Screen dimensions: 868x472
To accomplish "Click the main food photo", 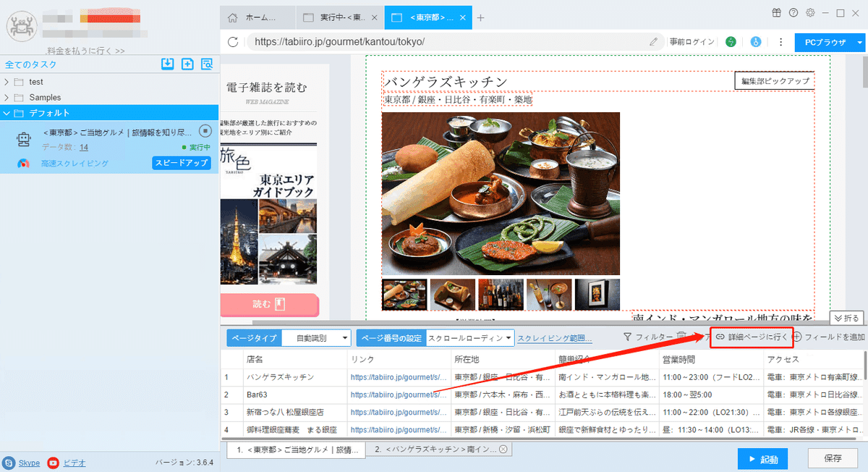I will click(x=501, y=193).
